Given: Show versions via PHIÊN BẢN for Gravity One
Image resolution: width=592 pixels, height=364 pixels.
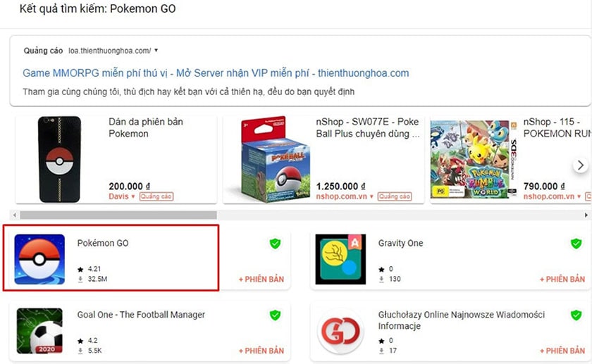Looking at the screenshot, I should click(x=562, y=279).
